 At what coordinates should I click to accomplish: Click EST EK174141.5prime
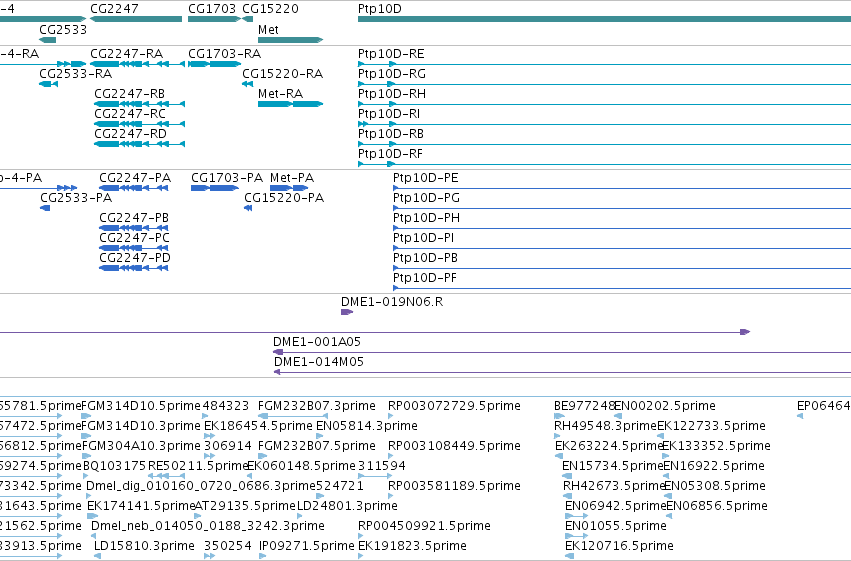click(92, 516)
